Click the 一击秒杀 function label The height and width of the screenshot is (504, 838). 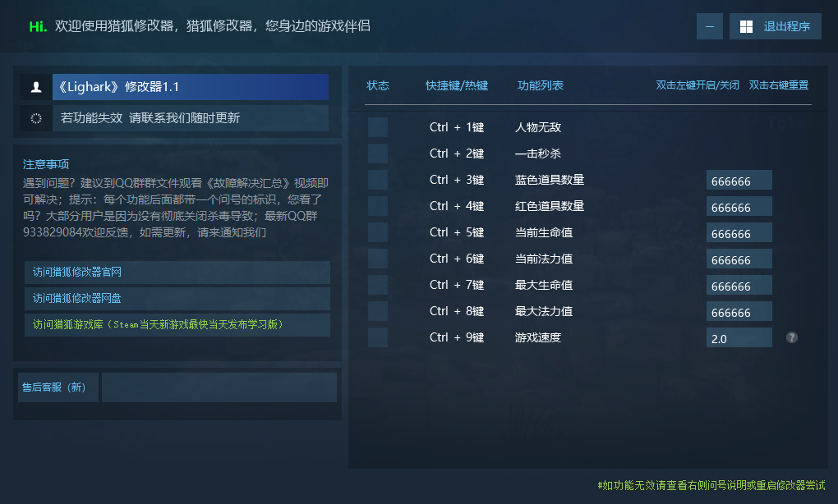coord(538,153)
